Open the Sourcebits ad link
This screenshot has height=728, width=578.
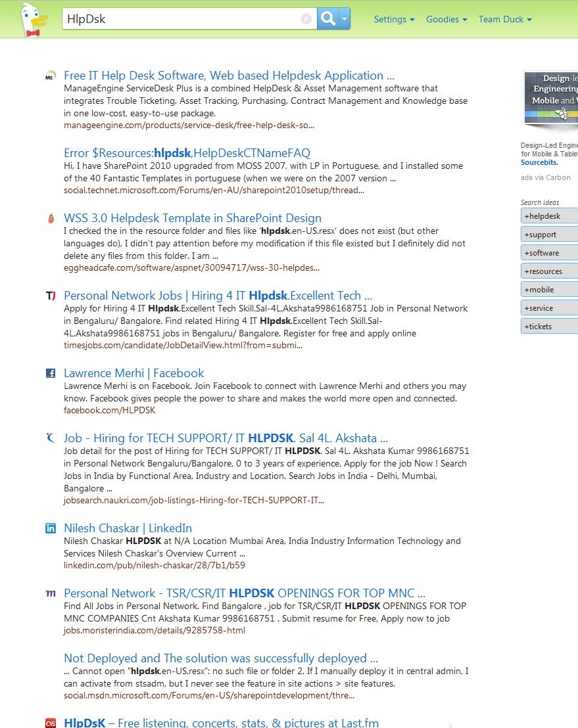pyautogui.click(x=539, y=162)
